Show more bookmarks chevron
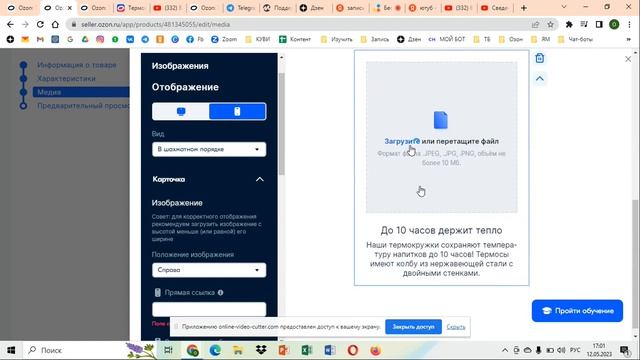 629,39
